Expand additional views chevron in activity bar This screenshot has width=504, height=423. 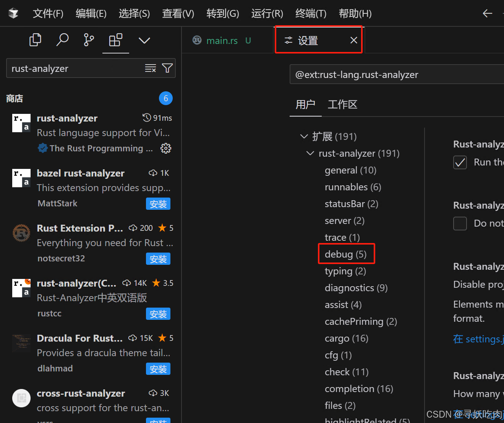144,40
